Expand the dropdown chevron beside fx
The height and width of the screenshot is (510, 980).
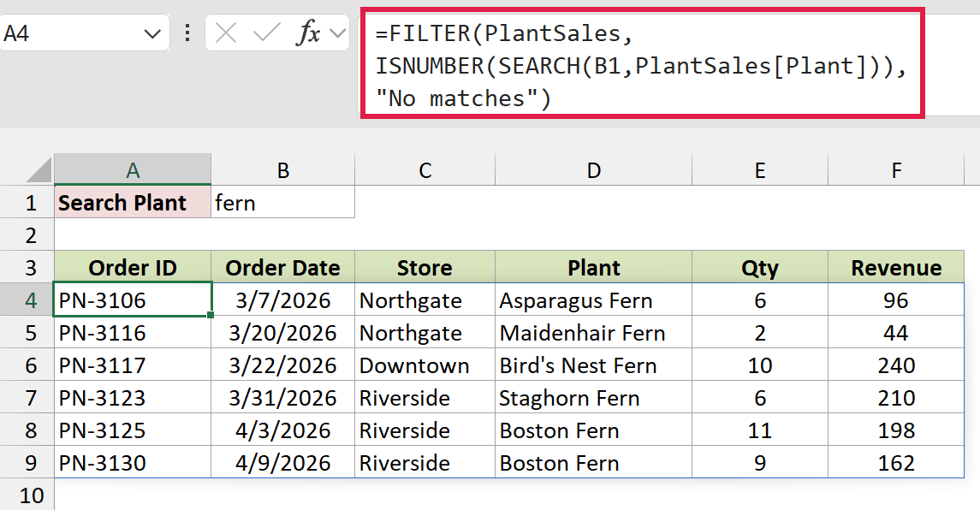coord(338,33)
